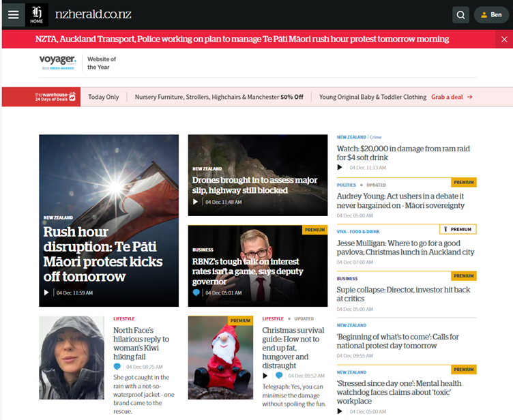Image resolution: width=513 pixels, height=420 pixels.
Task: Open comments icon on RBNZ interest rates story
Action: 196,292
